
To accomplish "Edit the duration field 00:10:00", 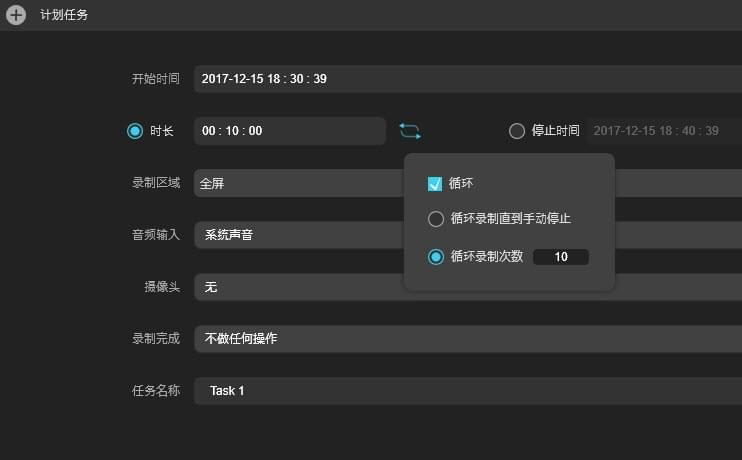I will point(290,131).
